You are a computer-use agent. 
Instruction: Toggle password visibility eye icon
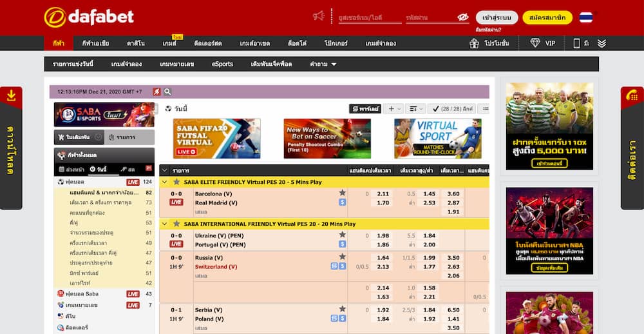(x=463, y=17)
